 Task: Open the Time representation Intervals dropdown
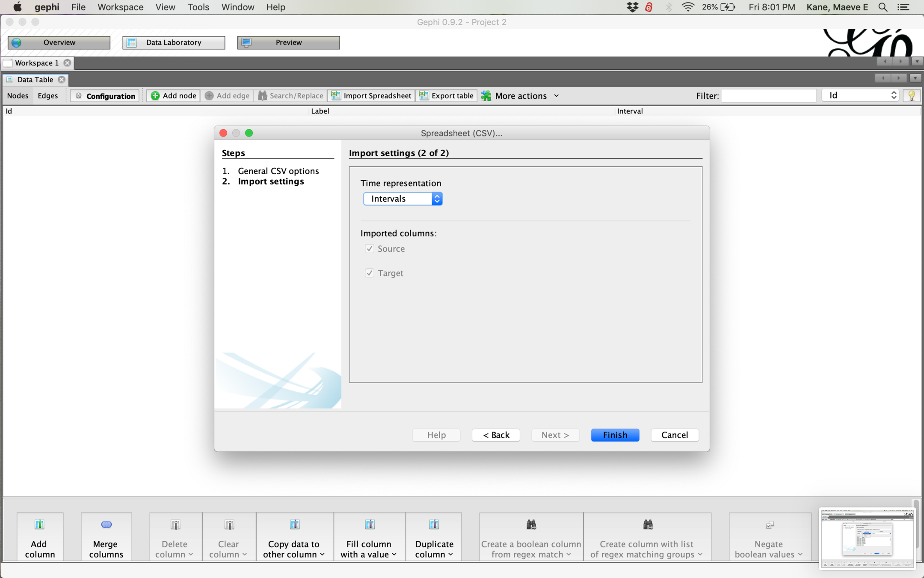click(x=403, y=199)
